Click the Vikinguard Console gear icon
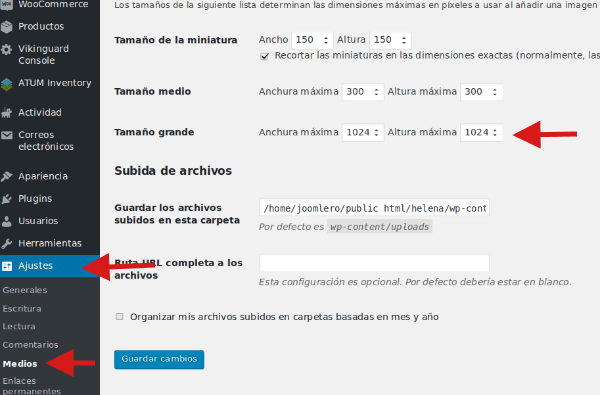Viewport: 600px width, 395px height. 7,49
